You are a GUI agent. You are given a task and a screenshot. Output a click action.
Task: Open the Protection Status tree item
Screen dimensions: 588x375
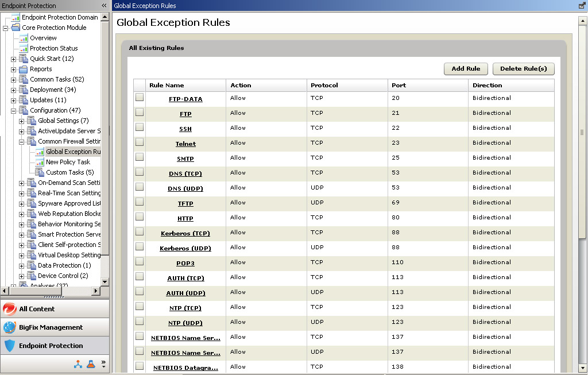point(53,48)
